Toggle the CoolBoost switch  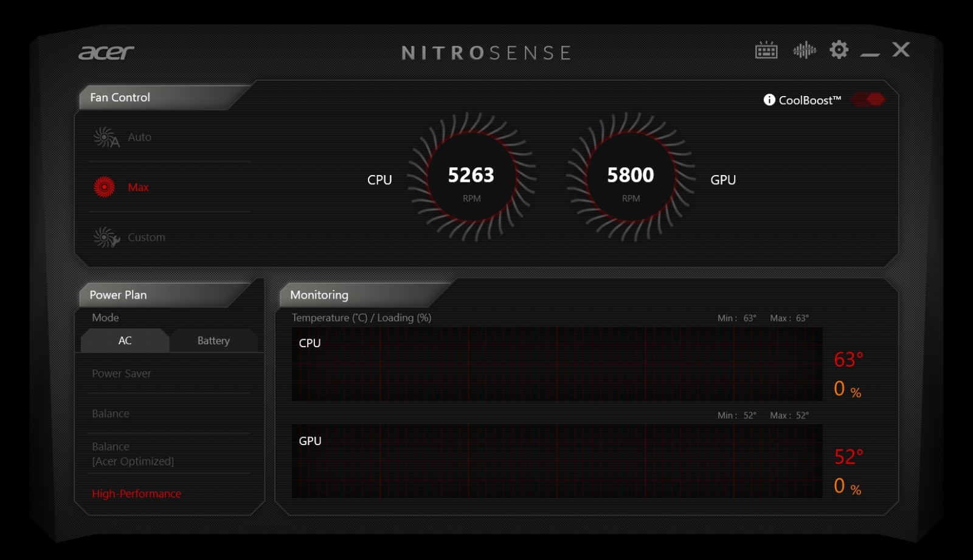point(868,100)
